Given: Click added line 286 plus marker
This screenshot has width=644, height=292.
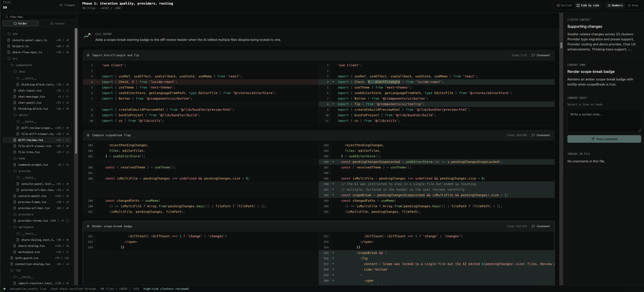Looking at the screenshot, I should tap(333, 162).
